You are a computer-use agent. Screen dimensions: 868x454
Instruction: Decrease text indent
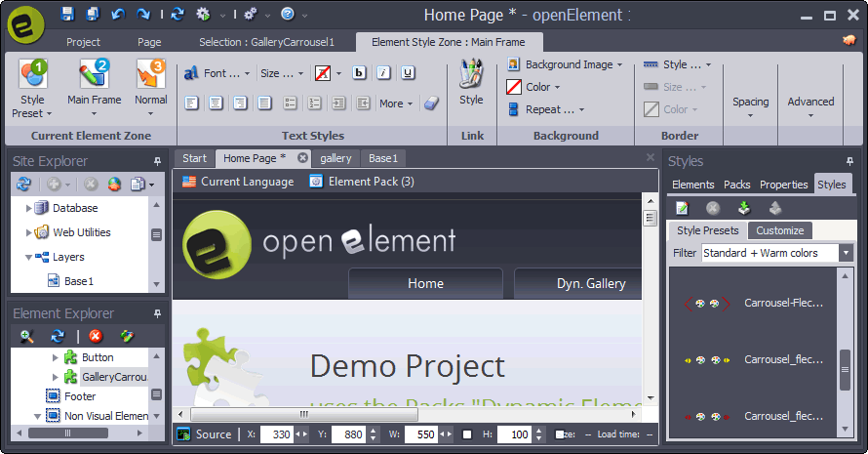(363, 103)
